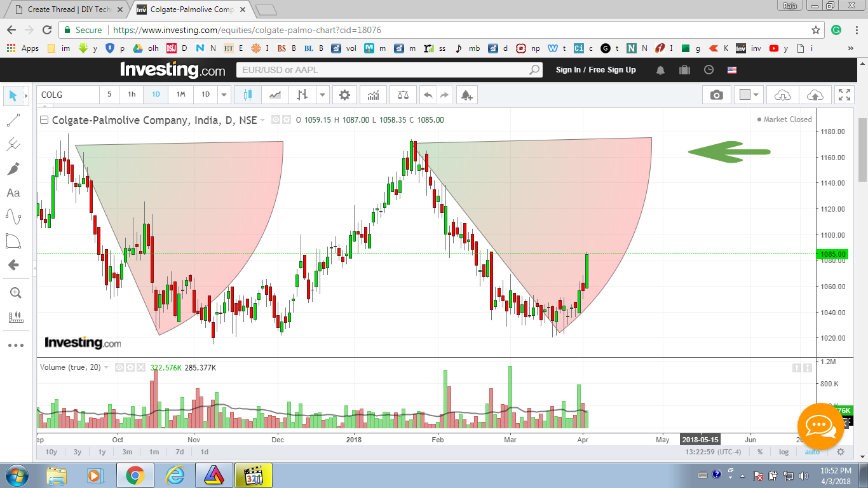Remove the Volume indicator with X
This screenshot has width=868, height=488.
click(x=142, y=367)
